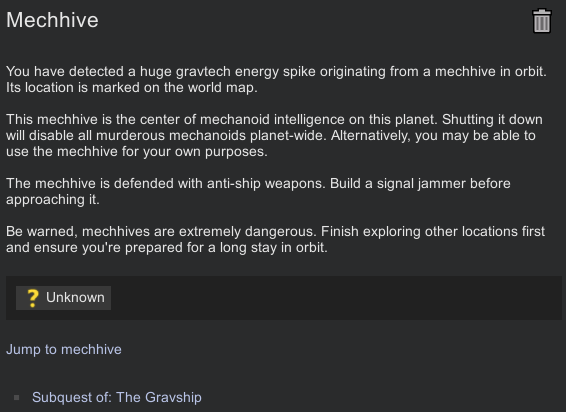Click the square bullet beside the subquest entry
566x412 pixels.
(x=16, y=398)
